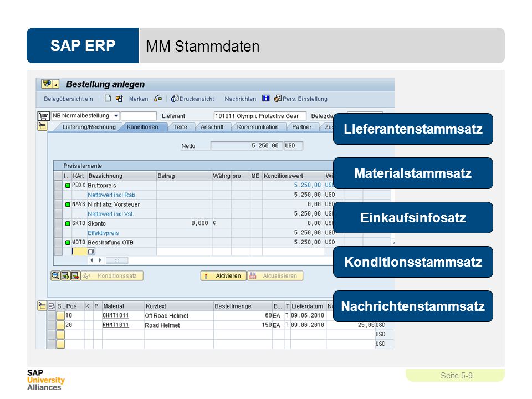Open Pers. Einstellung settings

pyautogui.click(x=300, y=99)
